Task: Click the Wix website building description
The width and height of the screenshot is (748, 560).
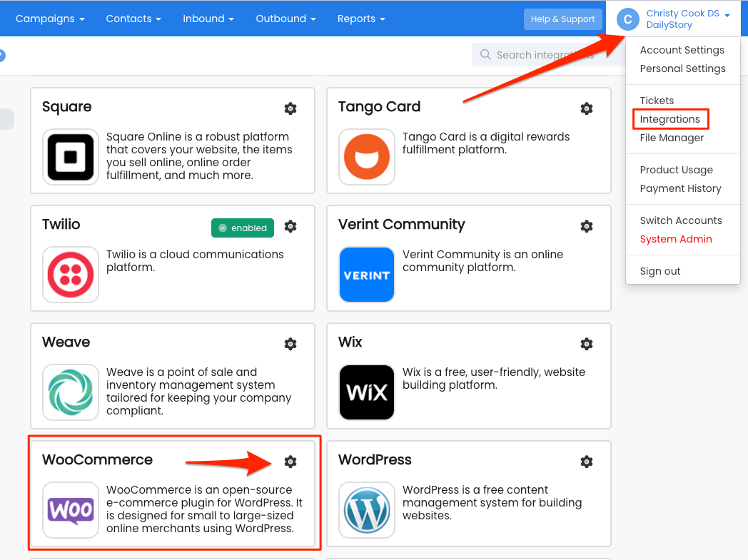Action: point(494,378)
